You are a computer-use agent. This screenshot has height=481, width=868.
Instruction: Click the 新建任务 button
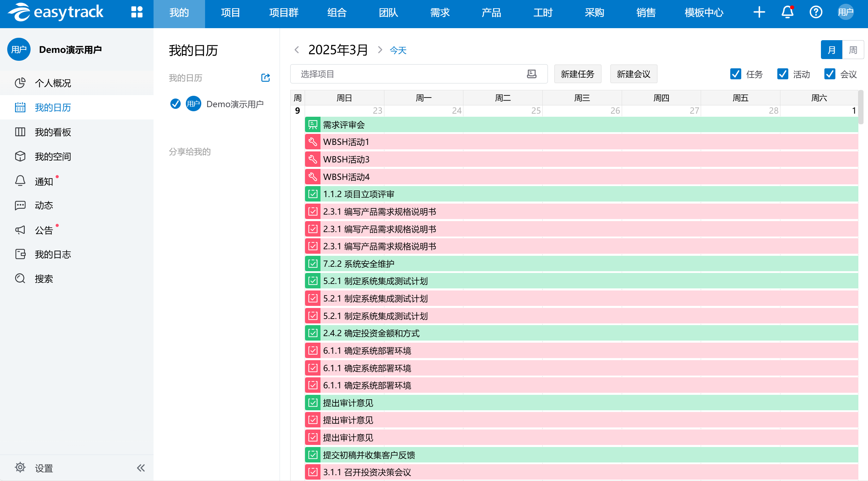point(577,74)
